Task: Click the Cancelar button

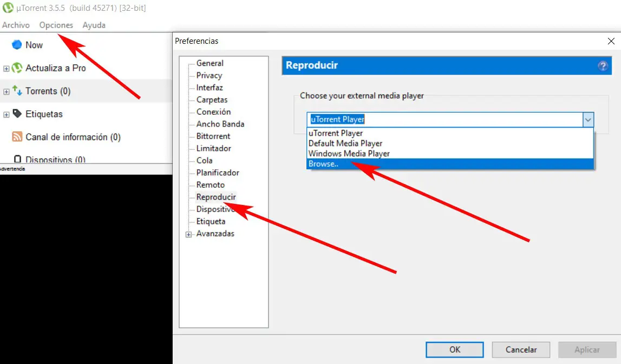Action: [x=521, y=349]
